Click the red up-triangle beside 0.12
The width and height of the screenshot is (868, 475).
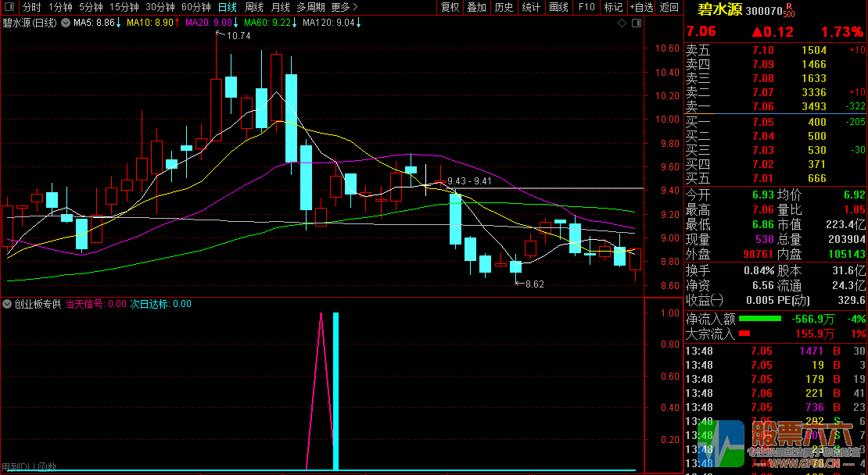(x=757, y=32)
